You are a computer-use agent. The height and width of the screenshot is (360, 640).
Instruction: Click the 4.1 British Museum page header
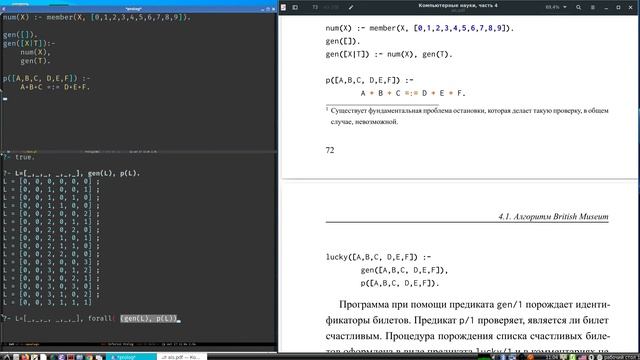[x=553, y=216]
